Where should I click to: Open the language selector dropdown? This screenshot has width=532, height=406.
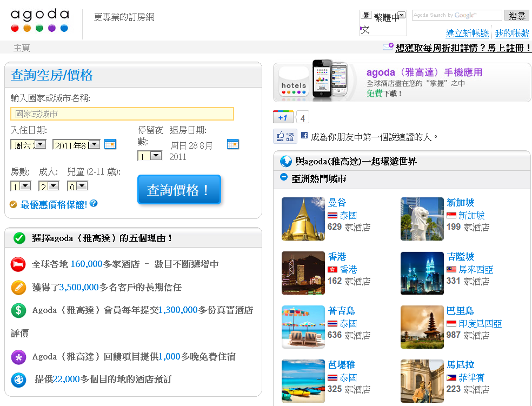[402, 15]
